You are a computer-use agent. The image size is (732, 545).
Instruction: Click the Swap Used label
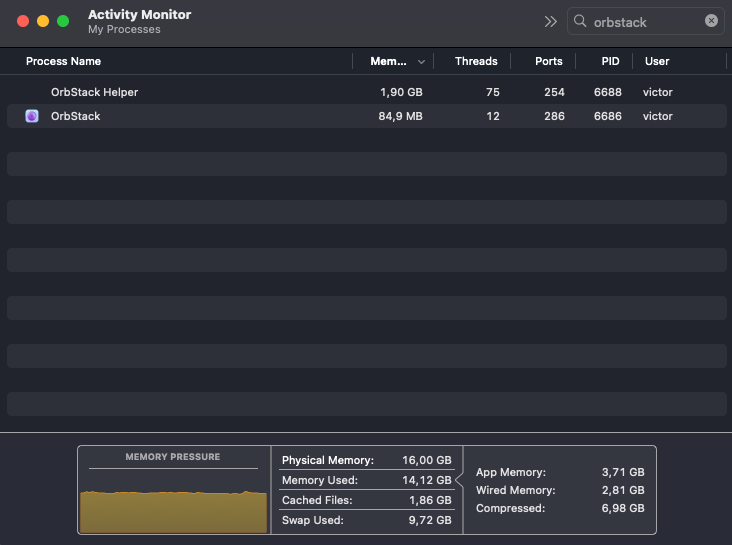coord(313,520)
